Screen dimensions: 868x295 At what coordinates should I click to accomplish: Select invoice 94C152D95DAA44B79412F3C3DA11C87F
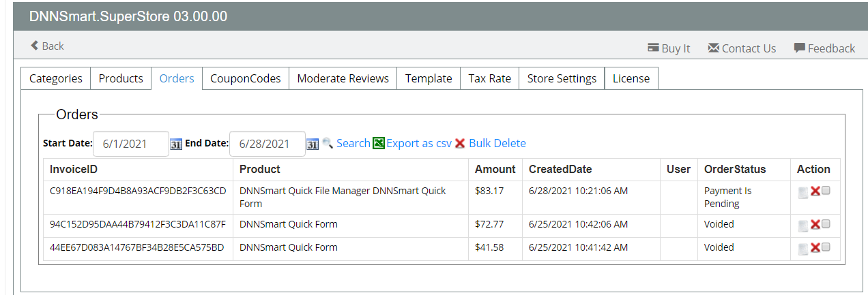pos(138,223)
